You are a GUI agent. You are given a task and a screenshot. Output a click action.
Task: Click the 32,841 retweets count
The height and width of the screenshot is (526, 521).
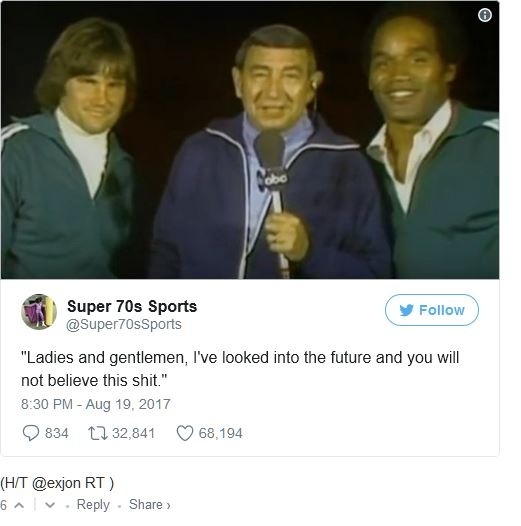[x=133, y=433]
